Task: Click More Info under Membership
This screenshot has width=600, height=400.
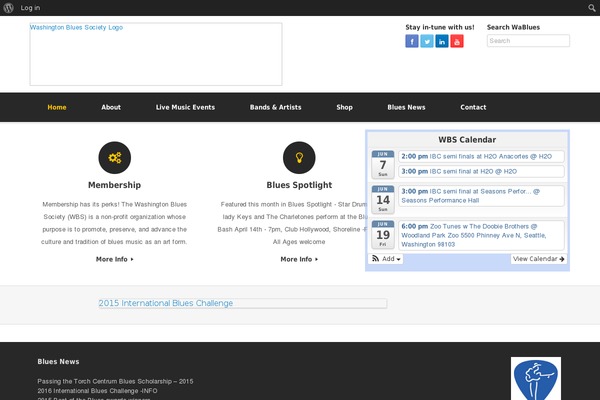Action: [x=114, y=259]
